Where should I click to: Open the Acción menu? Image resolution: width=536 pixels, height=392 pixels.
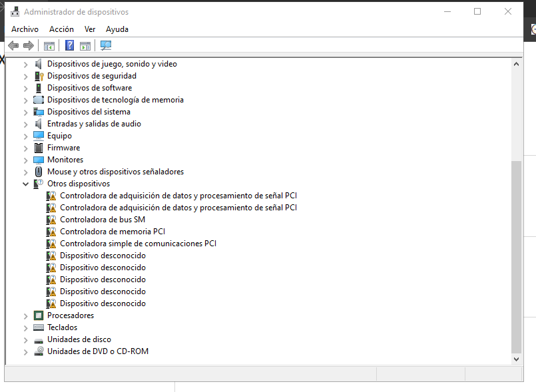(x=61, y=29)
